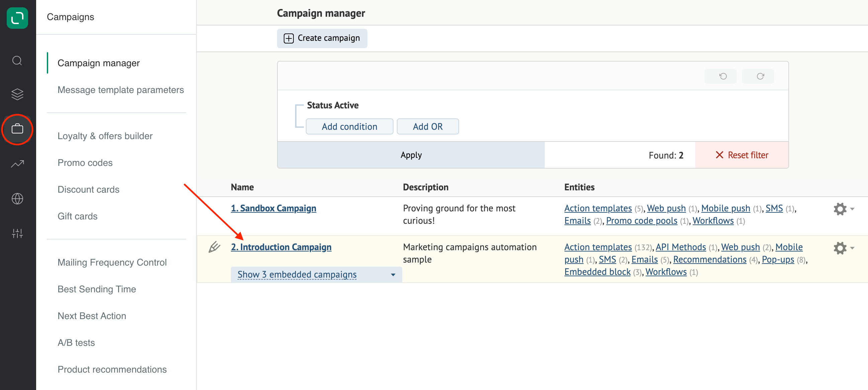868x390 pixels.
Task: Click the pencil icon beside Introduction Campaign
Action: point(214,247)
